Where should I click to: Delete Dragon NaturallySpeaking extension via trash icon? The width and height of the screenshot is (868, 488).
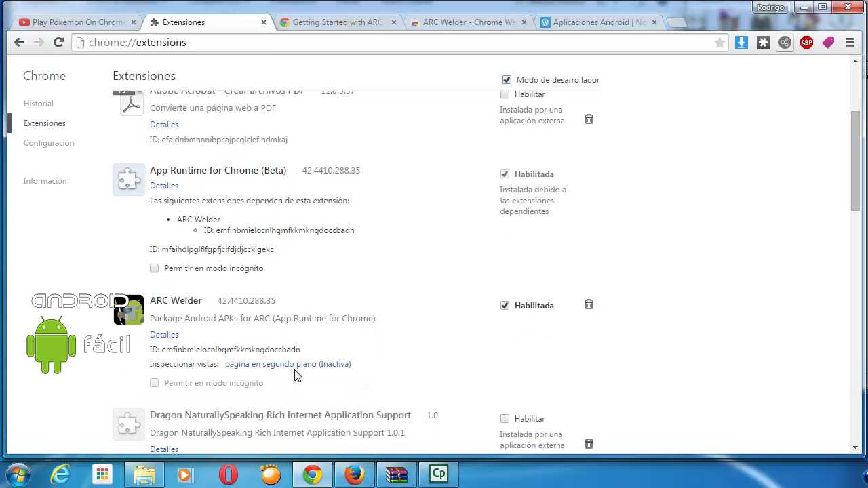(x=589, y=443)
